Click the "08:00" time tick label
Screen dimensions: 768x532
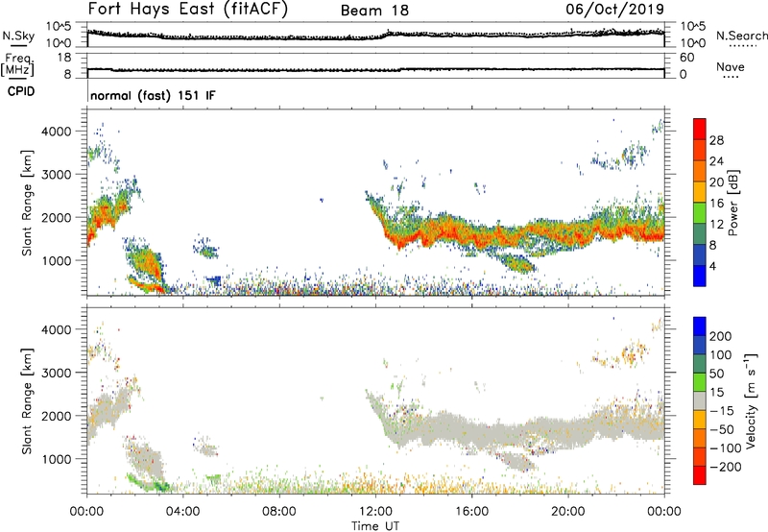[279, 512]
